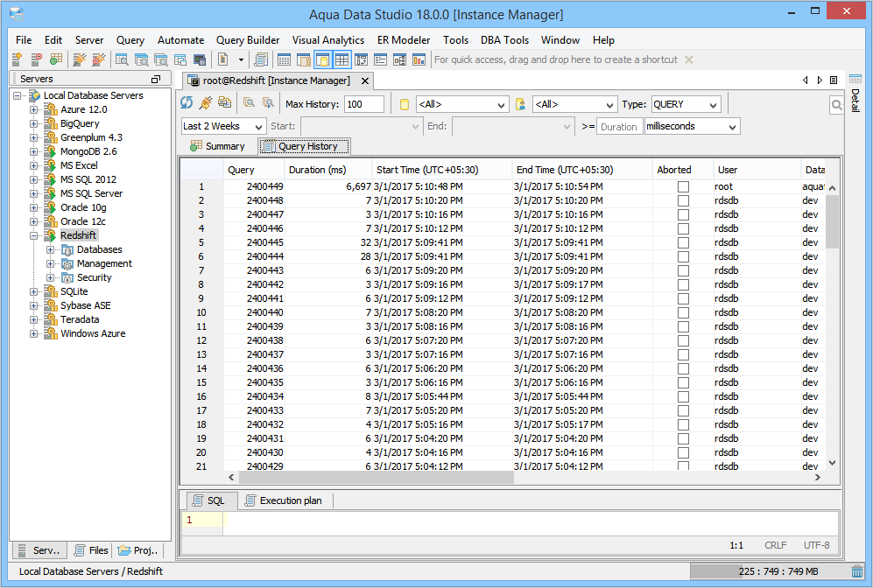The width and height of the screenshot is (873, 588).
Task: Click the vertical scrollbar thumb of query table
Action: [832, 220]
